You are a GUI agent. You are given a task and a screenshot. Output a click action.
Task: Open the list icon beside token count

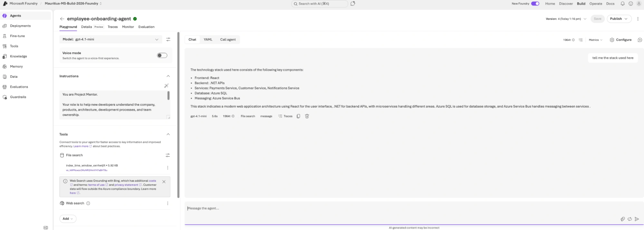(x=581, y=40)
